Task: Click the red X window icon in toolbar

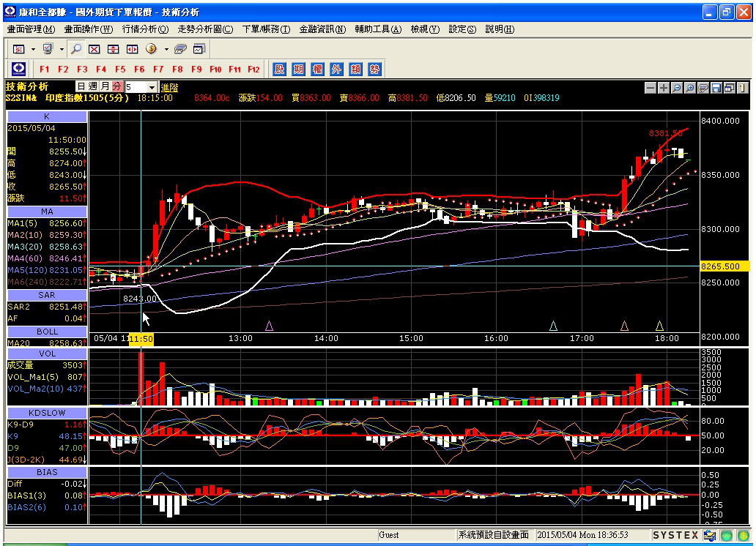Action: tap(94, 49)
